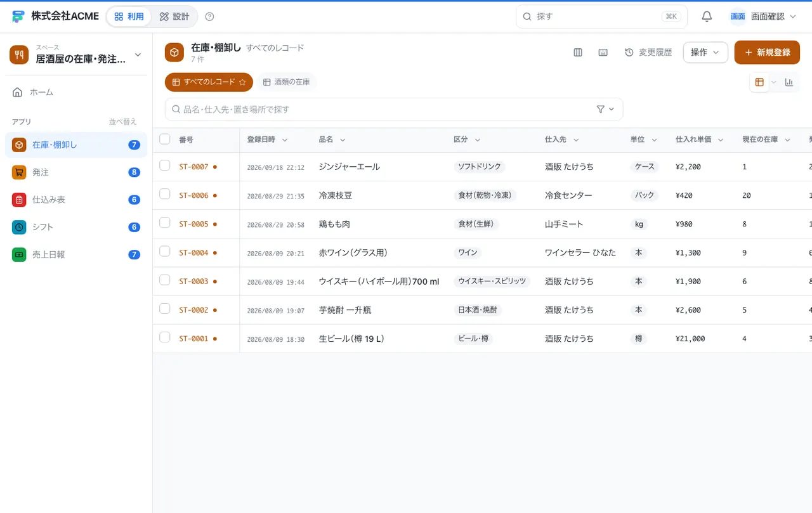Image resolution: width=812 pixels, height=513 pixels.
Task: Check the box for ST-0003
Action: pyautogui.click(x=165, y=280)
